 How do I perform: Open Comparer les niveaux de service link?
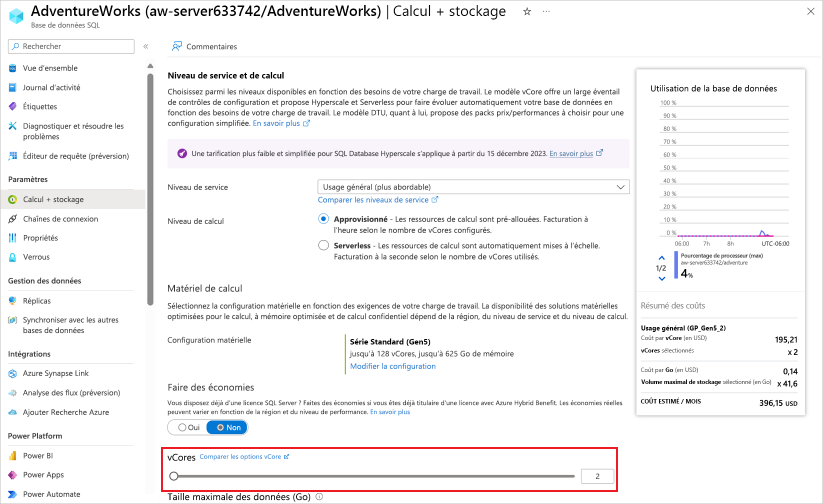click(378, 200)
